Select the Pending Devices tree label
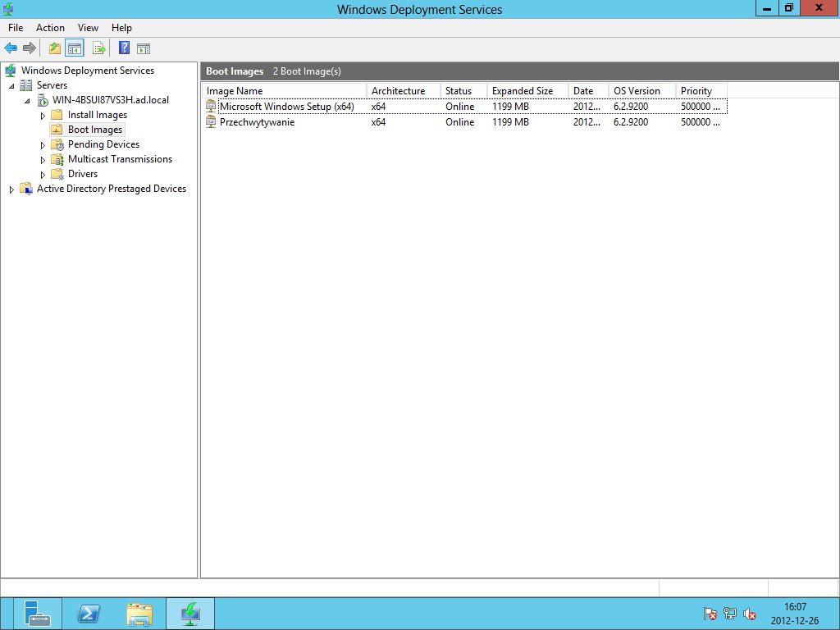The height and width of the screenshot is (630, 840). [x=103, y=144]
